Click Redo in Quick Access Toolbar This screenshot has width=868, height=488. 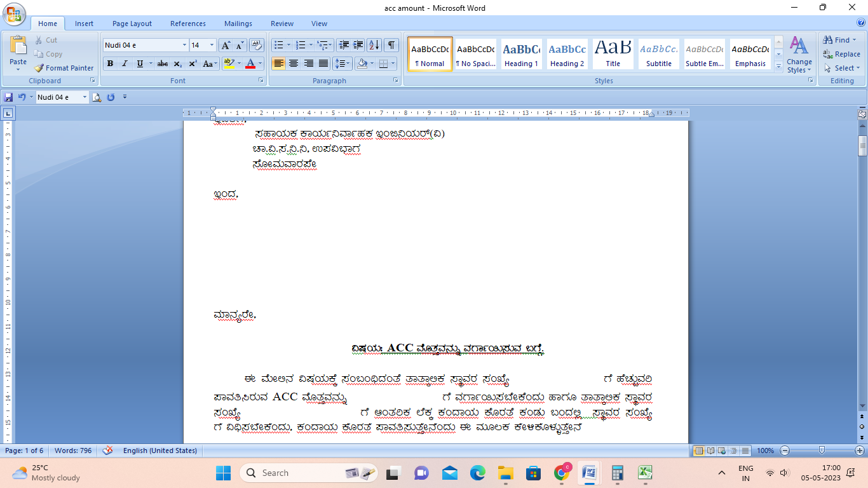[111, 97]
